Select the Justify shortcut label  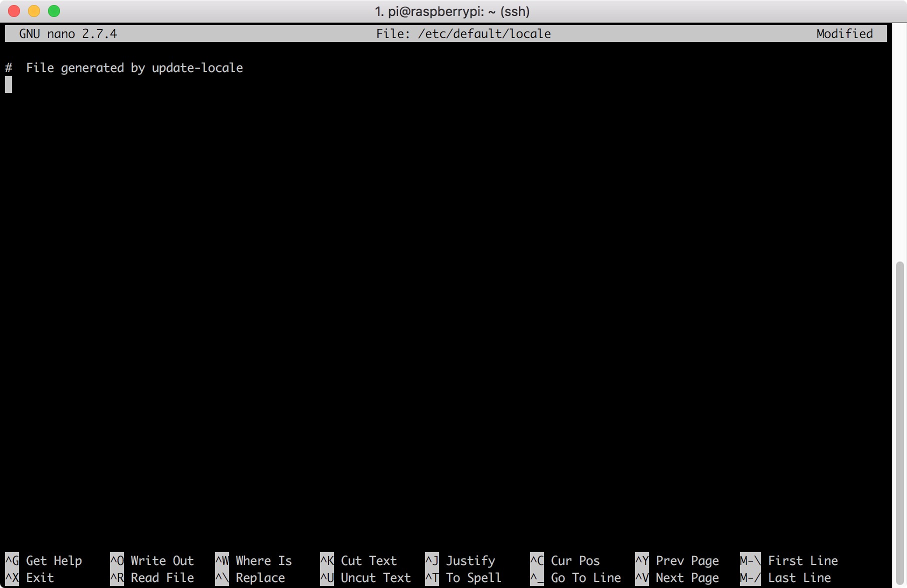470,560
